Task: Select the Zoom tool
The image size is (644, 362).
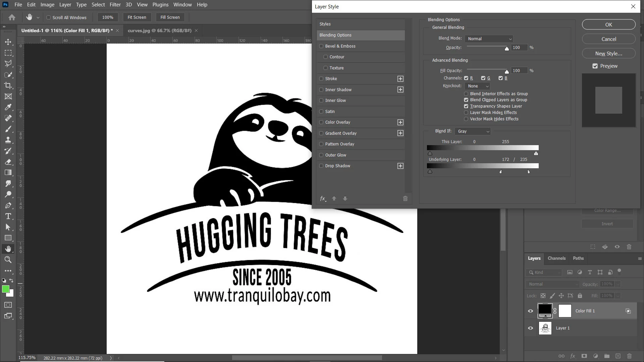Action: click(x=8, y=260)
